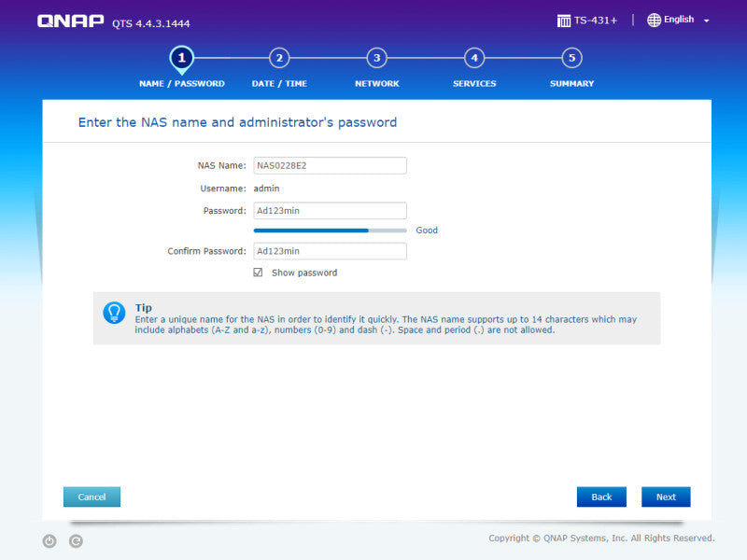Viewport: 747px width, 560px height.
Task: Click the Tip lightbulb icon
Action: click(x=114, y=313)
